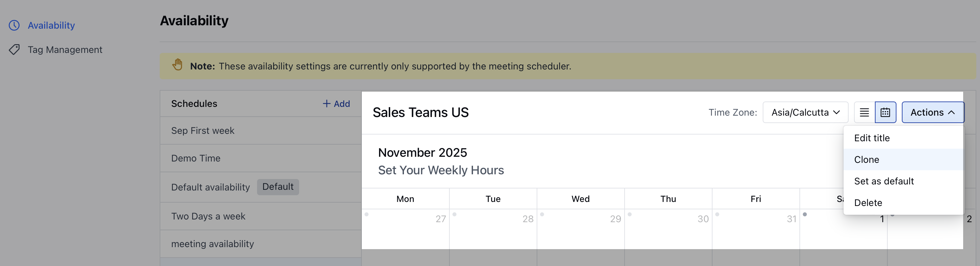The height and width of the screenshot is (266, 980).
Task: Switch to list view icon
Action: 864,113
